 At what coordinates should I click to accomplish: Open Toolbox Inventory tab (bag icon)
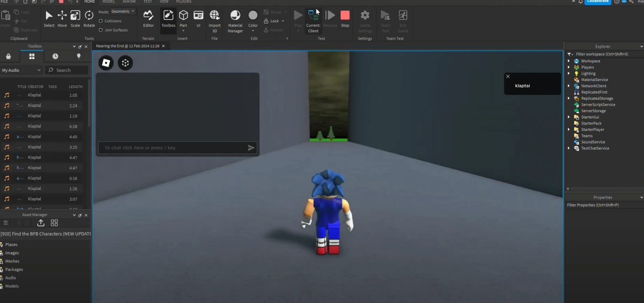[8, 56]
